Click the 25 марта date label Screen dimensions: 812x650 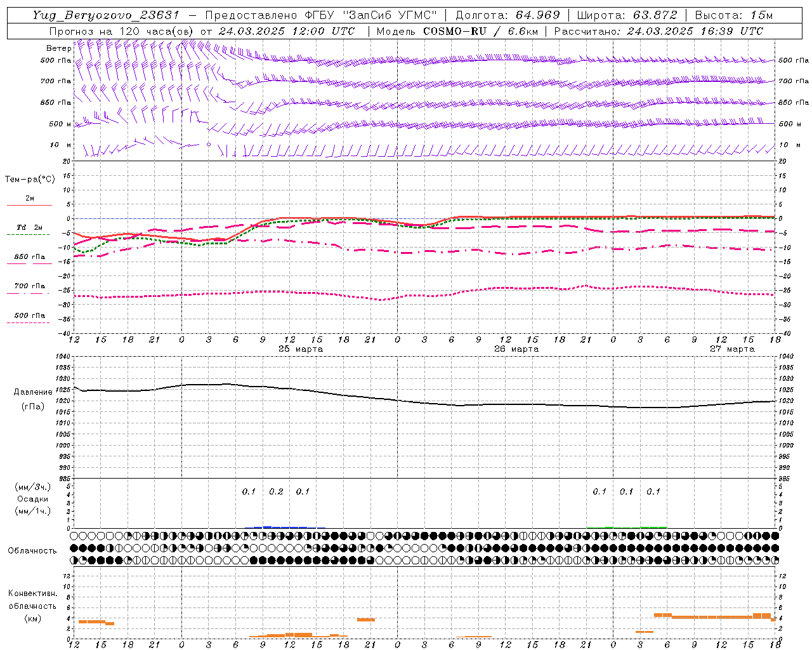[x=301, y=349]
